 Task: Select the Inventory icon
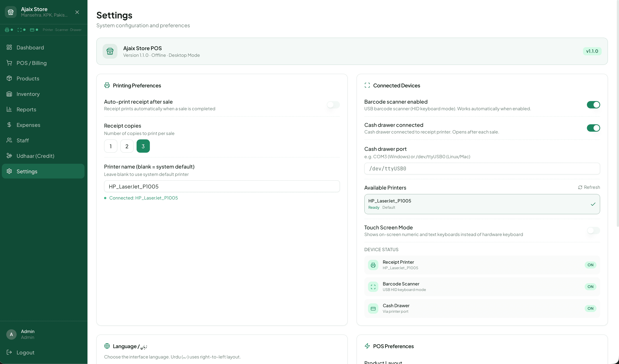9,94
